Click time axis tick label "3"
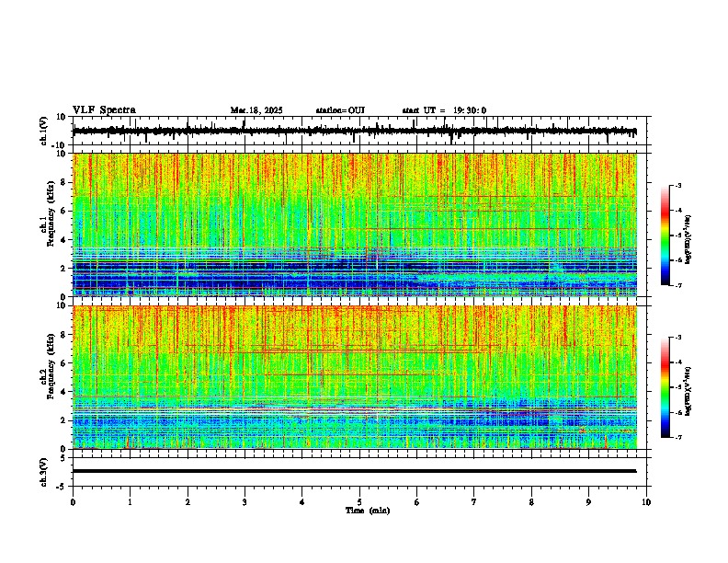The image size is (728, 563). (x=245, y=502)
